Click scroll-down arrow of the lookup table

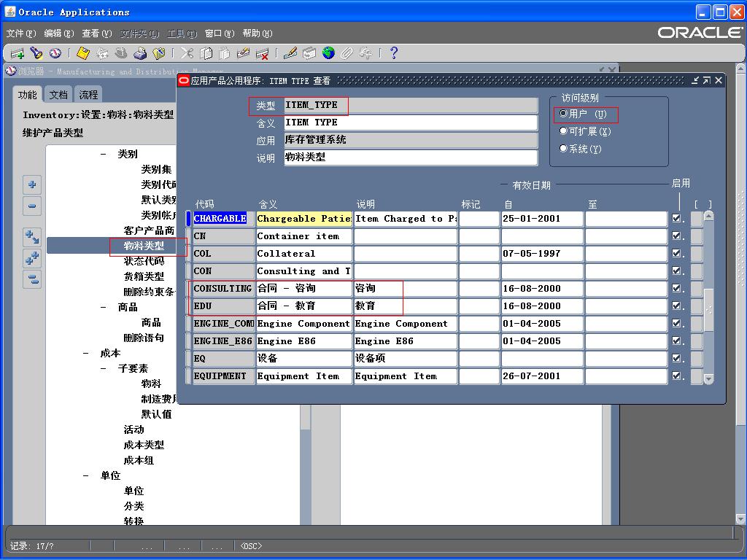click(x=709, y=379)
